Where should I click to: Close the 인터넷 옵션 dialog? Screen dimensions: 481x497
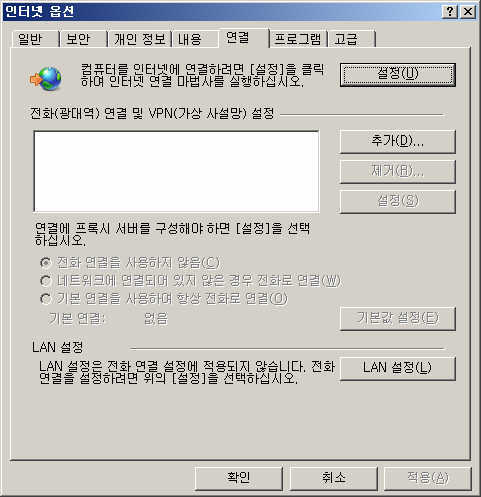(x=468, y=12)
